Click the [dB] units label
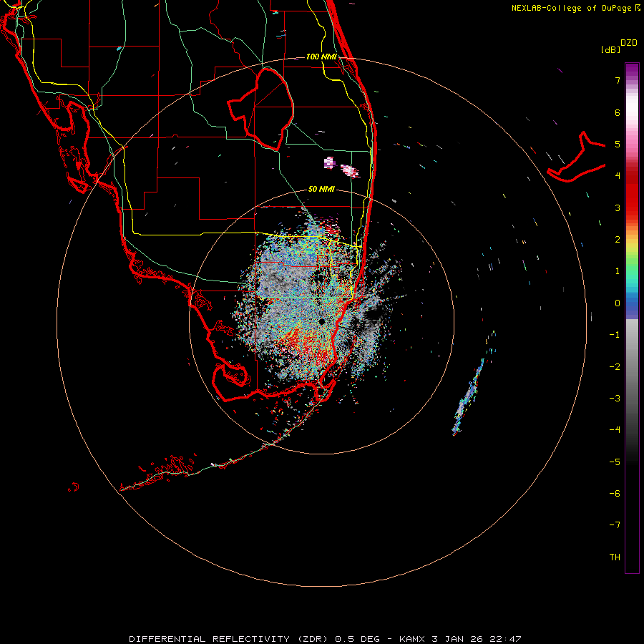 [x=610, y=49]
